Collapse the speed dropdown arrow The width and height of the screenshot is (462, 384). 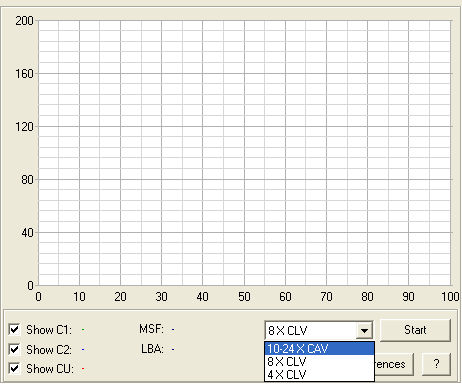(x=365, y=330)
